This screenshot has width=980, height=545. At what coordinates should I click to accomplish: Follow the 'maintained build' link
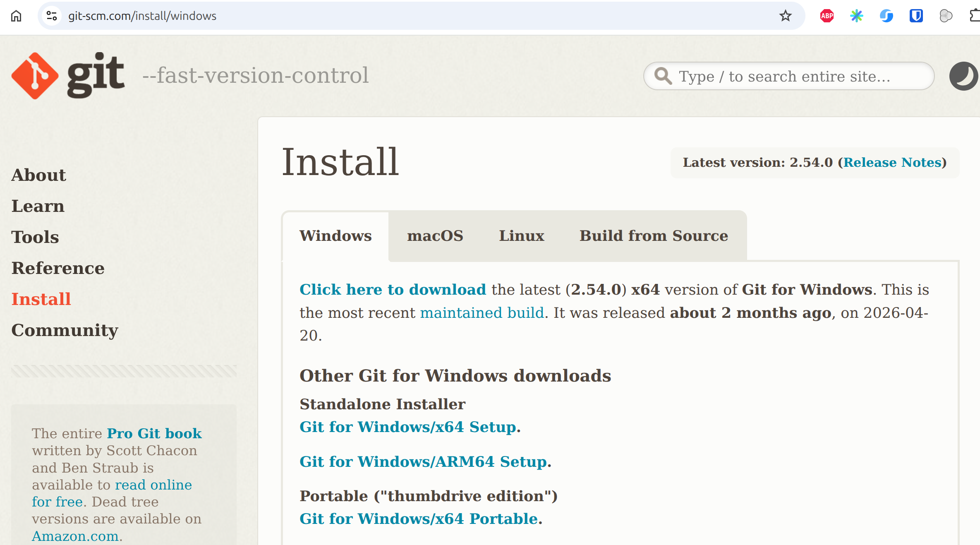[482, 313]
